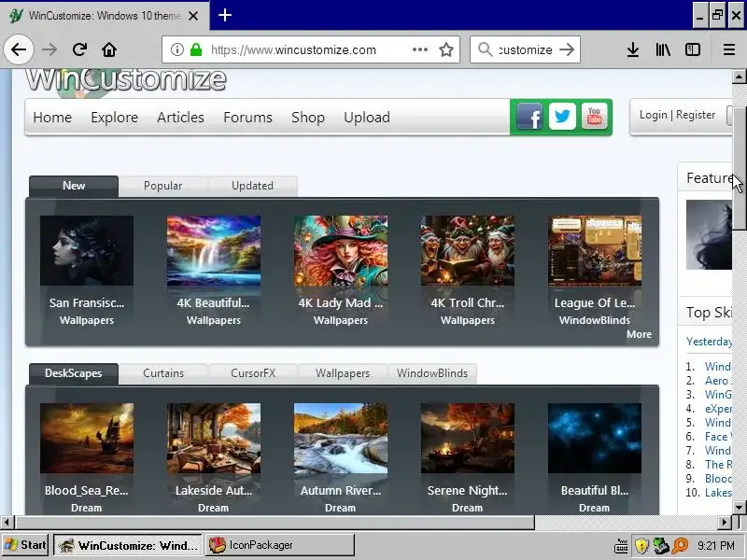Viewport: 747px width, 560px height.
Task: Click the Register link
Action: [x=696, y=115]
